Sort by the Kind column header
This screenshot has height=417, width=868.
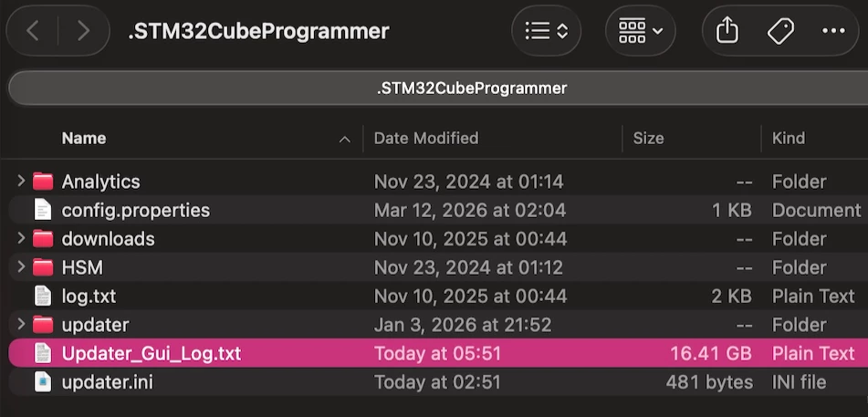(789, 138)
